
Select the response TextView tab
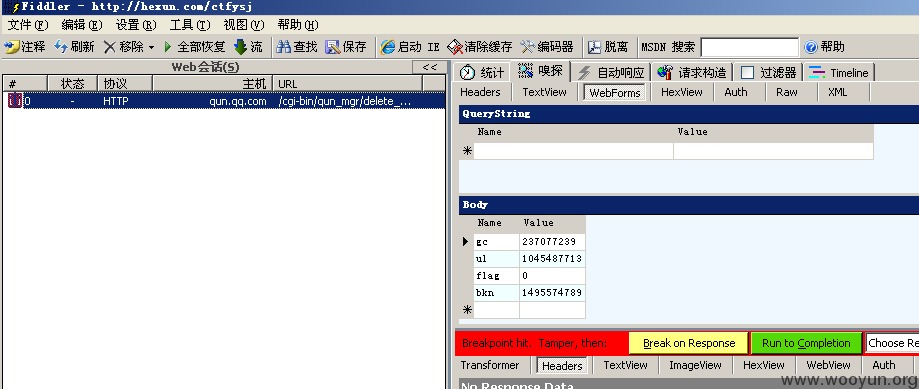[x=625, y=365]
